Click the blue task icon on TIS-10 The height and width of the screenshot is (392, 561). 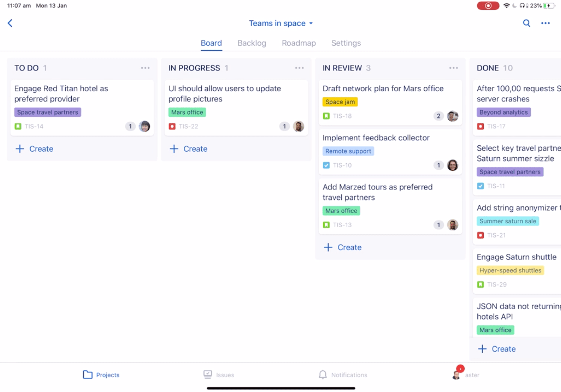pos(326,165)
